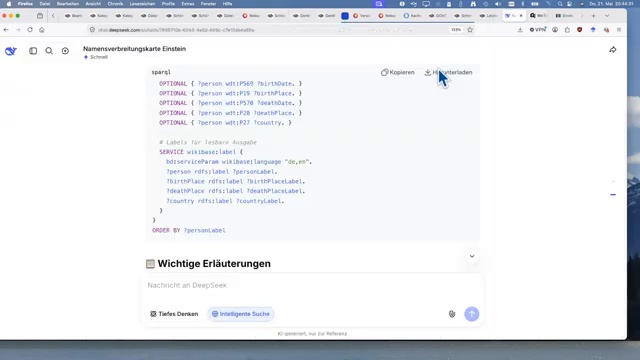Viewport: 640px width, 360px height.
Task: Toggle Tiefes Denken mode
Action: [x=174, y=314]
